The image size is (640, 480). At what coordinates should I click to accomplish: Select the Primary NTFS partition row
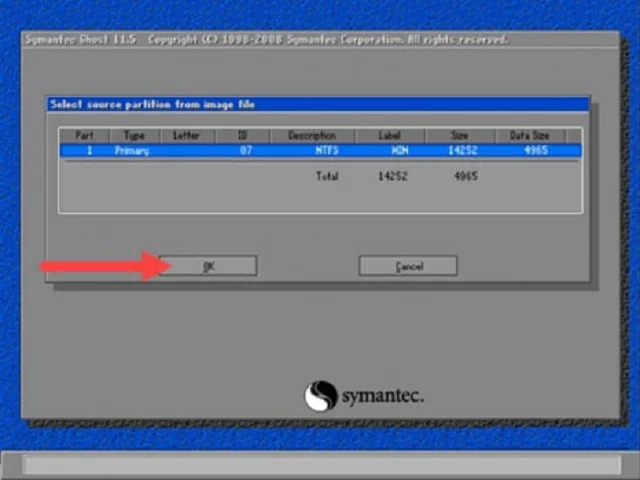tap(321, 151)
